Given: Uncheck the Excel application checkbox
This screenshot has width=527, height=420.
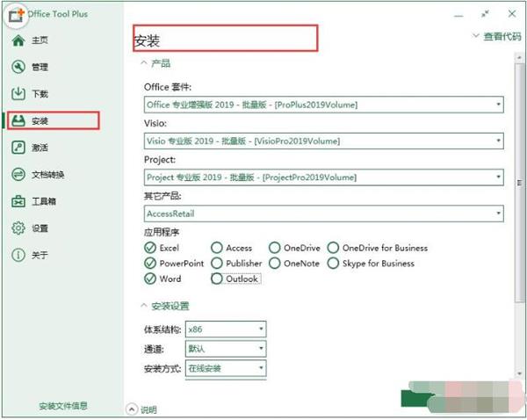Looking at the screenshot, I should click(x=150, y=248).
